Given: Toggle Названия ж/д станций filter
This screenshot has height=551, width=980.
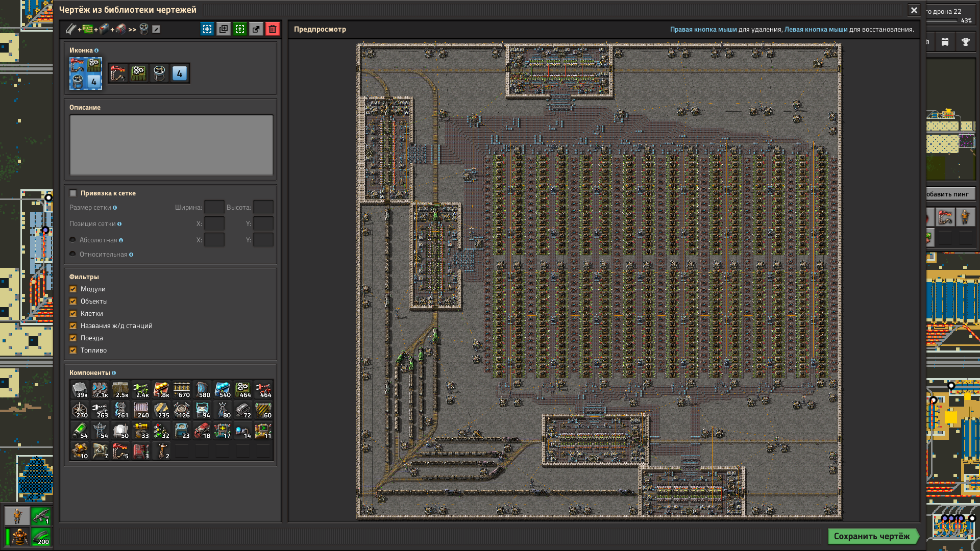Looking at the screenshot, I should click(x=73, y=326).
